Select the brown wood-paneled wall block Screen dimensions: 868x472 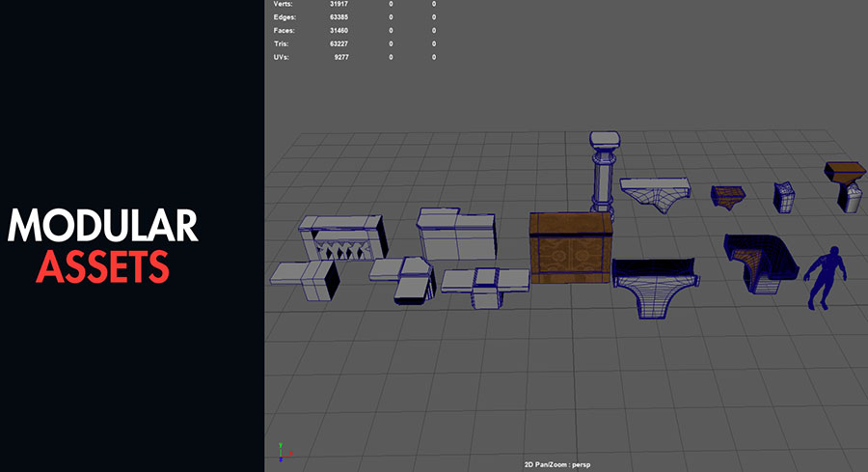(x=570, y=248)
